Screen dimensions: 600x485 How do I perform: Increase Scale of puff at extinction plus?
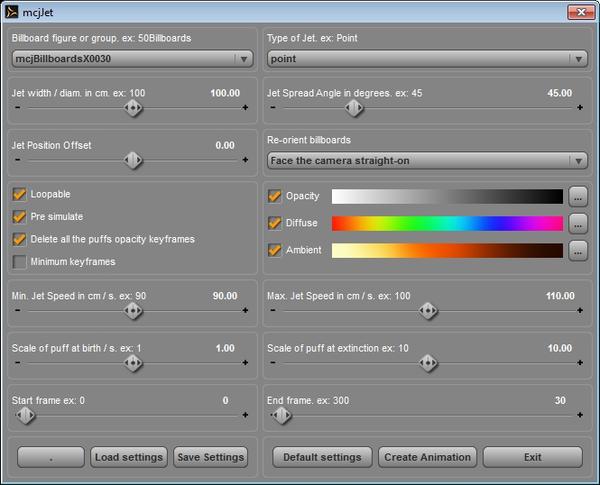tap(580, 363)
